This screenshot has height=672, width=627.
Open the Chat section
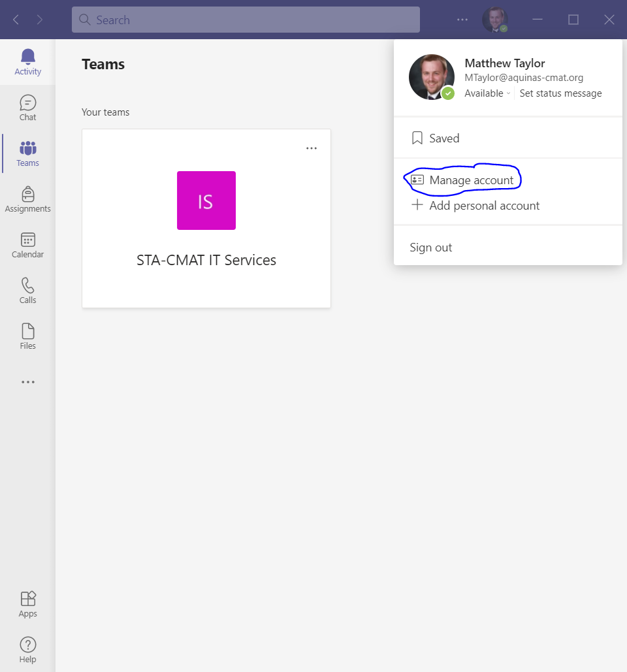pos(27,108)
